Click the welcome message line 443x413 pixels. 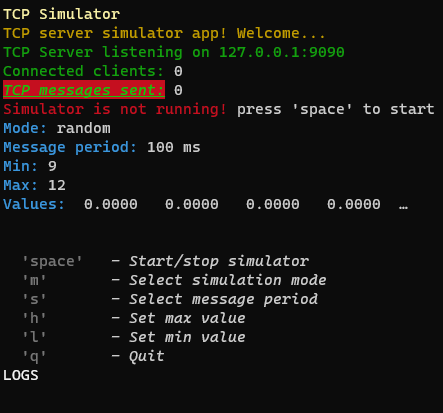coord(164,33)
